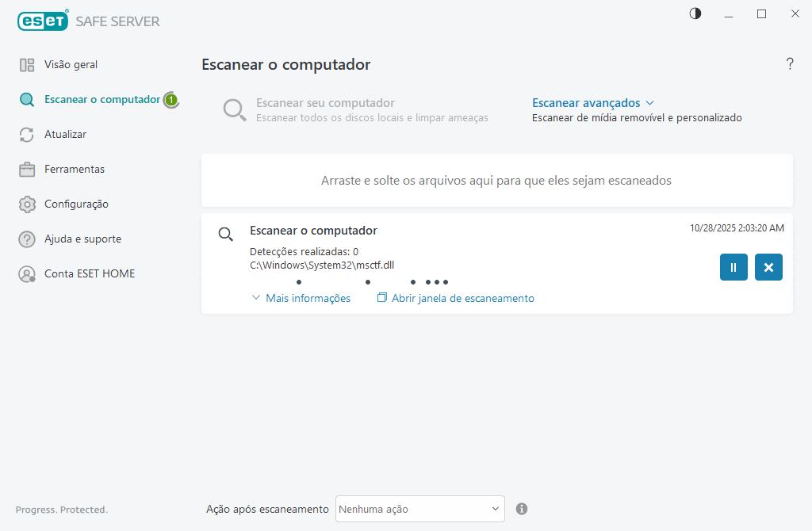Click the Atualizar refresh icon

point(26,134)
